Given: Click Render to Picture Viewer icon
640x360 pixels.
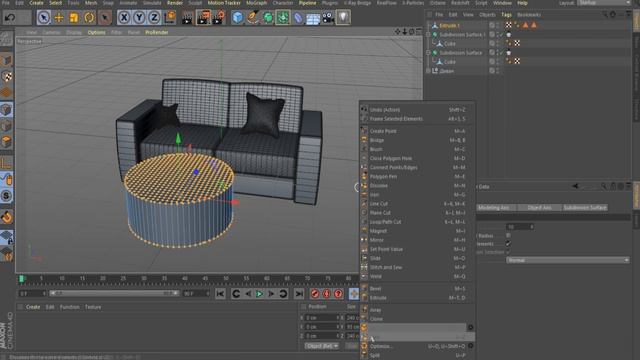Looking at the screenshot, I should (x=203, y=18).
